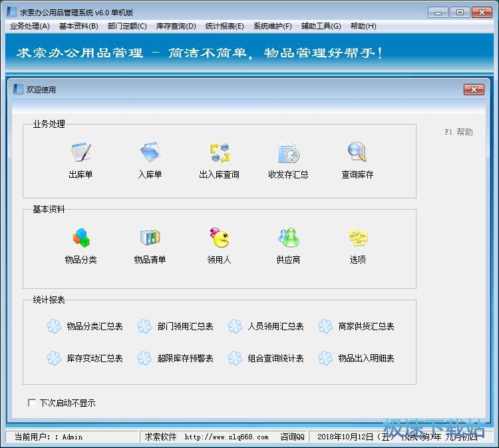This screenshot has width=499, height=448.
Task: Enable 下次启动不显示 checkbox
Action: tap(32, 403)
